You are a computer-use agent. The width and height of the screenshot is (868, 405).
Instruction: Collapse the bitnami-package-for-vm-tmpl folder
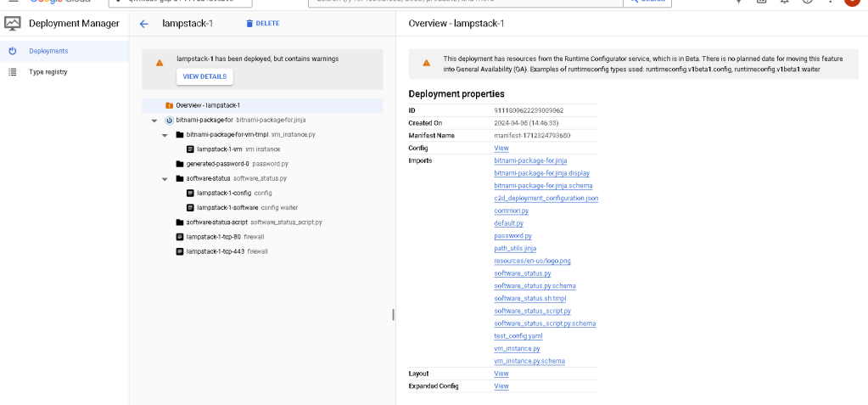pos(165,135)
